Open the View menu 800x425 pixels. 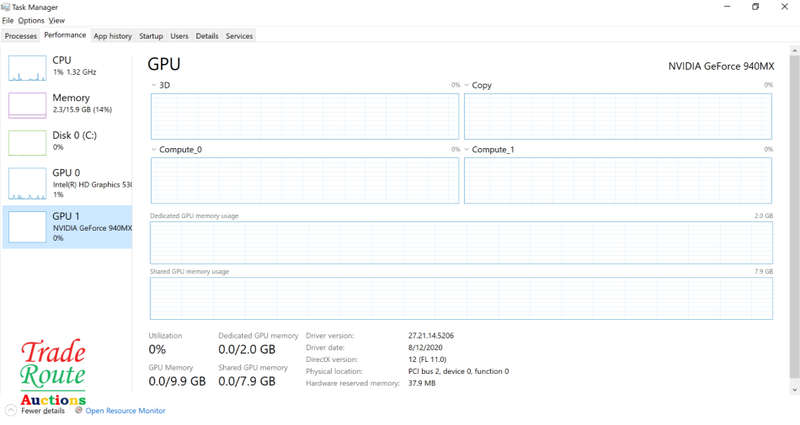point(57,20)
